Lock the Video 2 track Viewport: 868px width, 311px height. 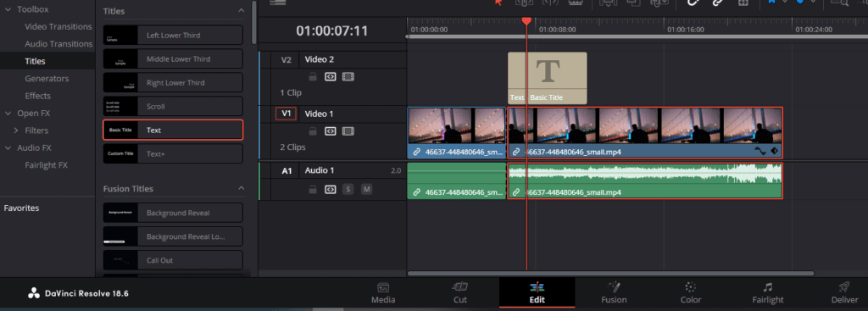point(313,77)
